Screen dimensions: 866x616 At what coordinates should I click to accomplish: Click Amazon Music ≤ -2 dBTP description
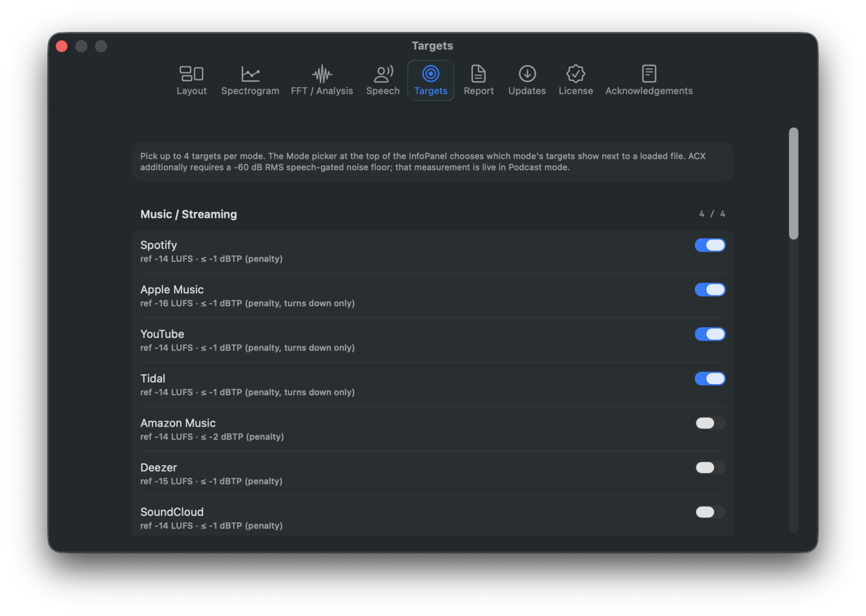point(212,437)
